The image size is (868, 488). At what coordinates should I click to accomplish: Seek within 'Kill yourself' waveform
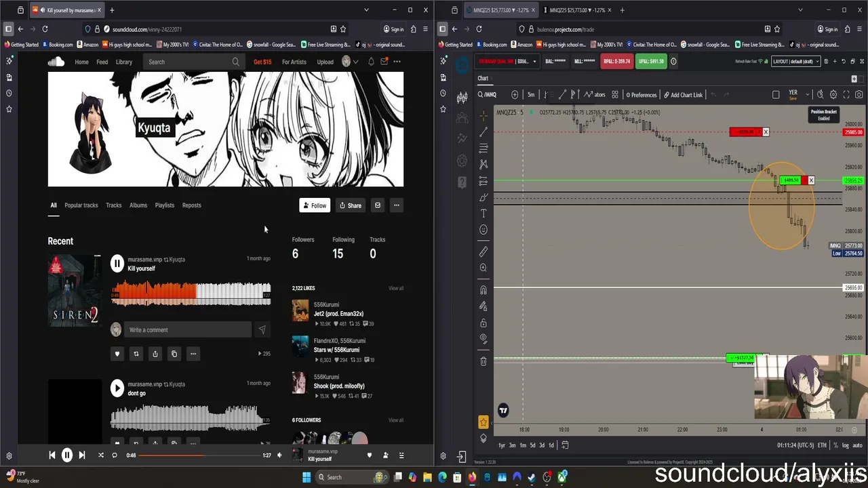click(x=191, y=293)
